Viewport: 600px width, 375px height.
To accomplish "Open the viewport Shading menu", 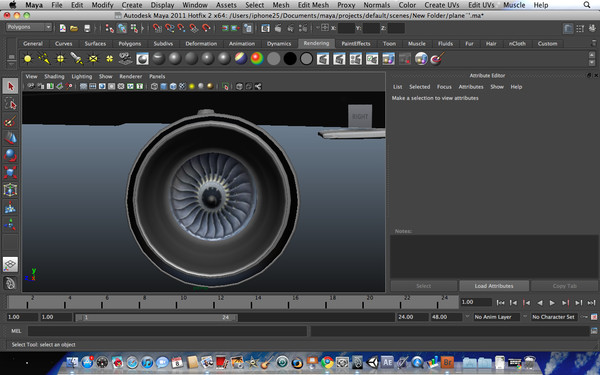I will pyautogui.click(x=54, y=77).
